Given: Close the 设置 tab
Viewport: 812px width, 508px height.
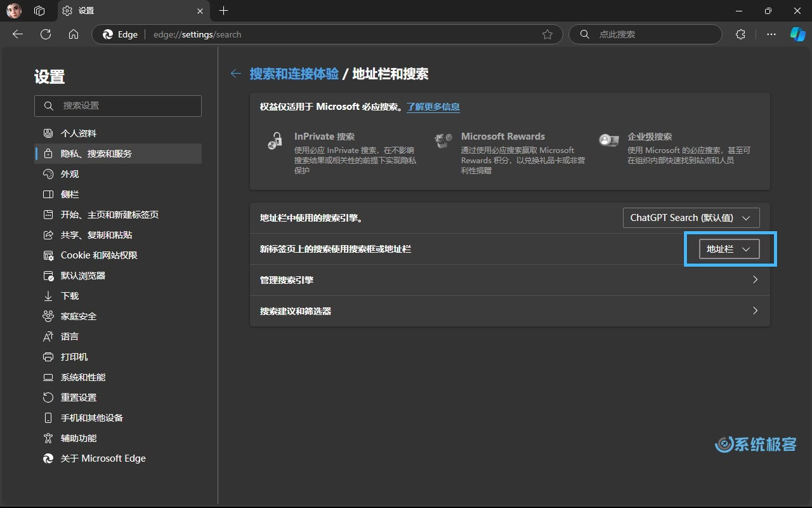Looking at the screenshot, I should [200, 11].
